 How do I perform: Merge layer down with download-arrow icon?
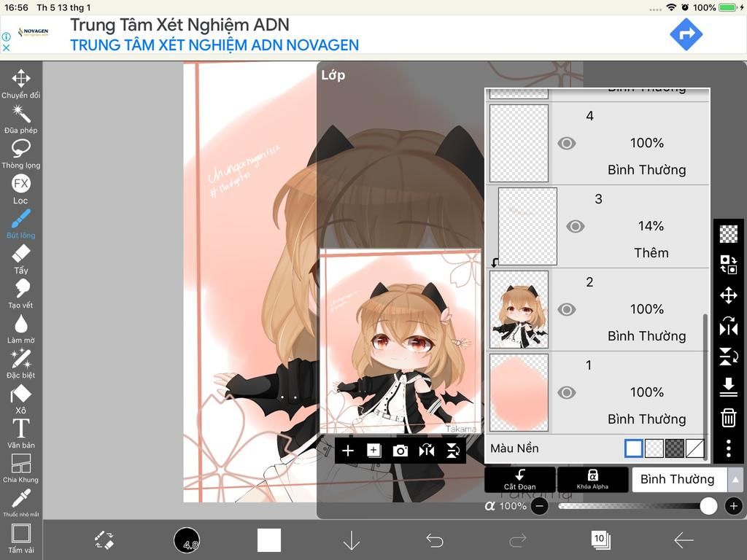tap(729, 386)
